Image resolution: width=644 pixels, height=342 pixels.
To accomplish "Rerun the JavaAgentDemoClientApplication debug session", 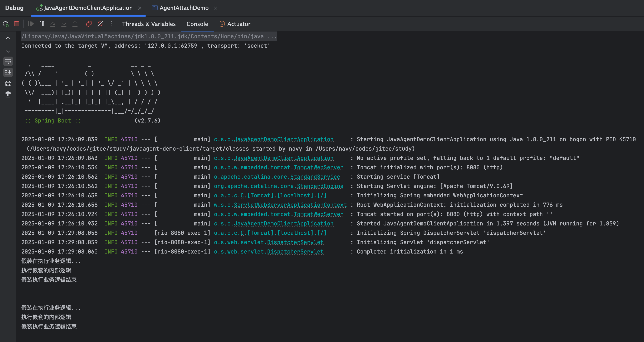I will click(x=6, y=24).
